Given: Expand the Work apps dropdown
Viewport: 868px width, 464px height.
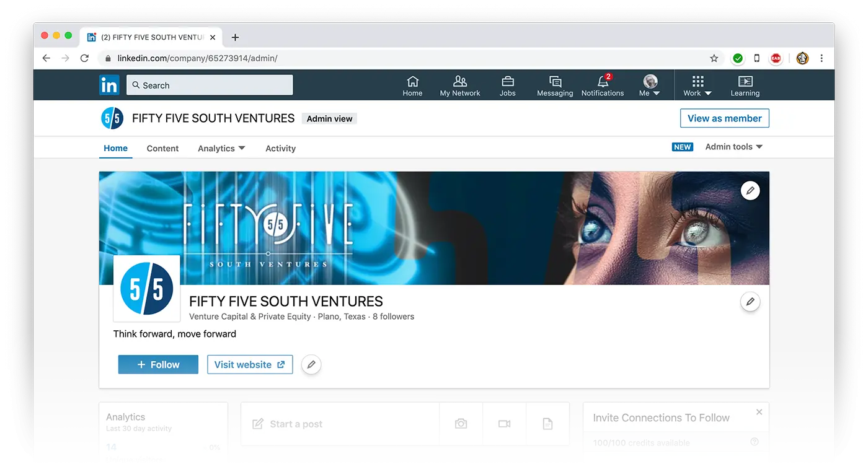Looking at the screenshot, I should coord(697,85).
